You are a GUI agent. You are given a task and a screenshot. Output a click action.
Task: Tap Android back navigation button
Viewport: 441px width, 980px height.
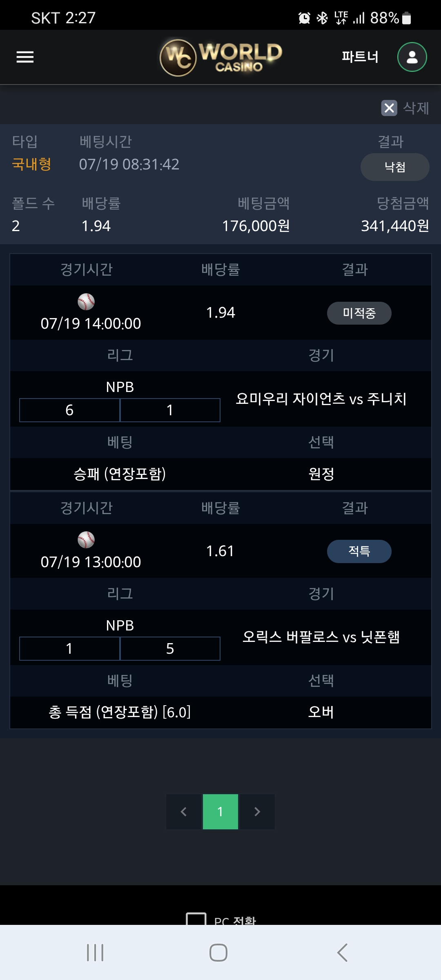click(x=342, y=953)
